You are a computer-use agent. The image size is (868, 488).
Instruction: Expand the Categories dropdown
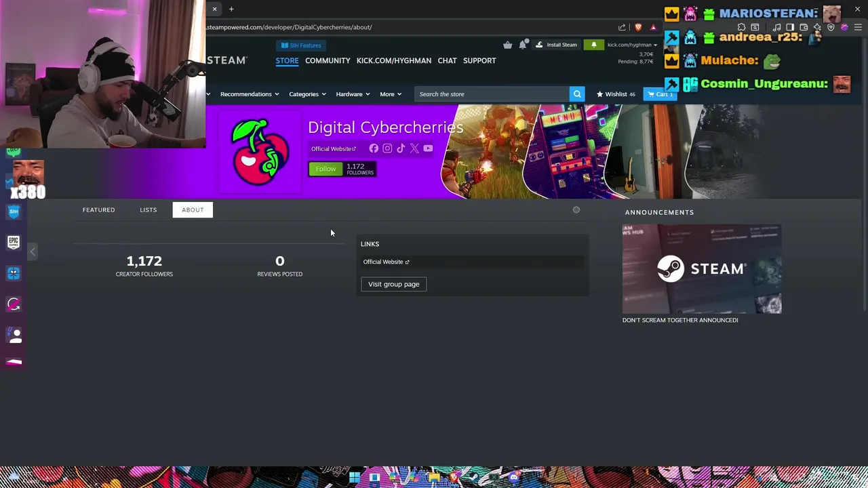click(307, 94)
